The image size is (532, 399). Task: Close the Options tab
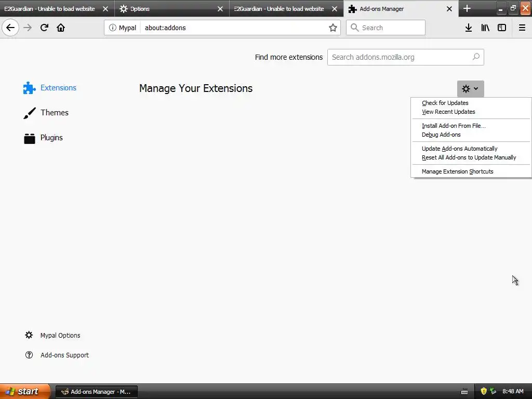pos(220,9)
